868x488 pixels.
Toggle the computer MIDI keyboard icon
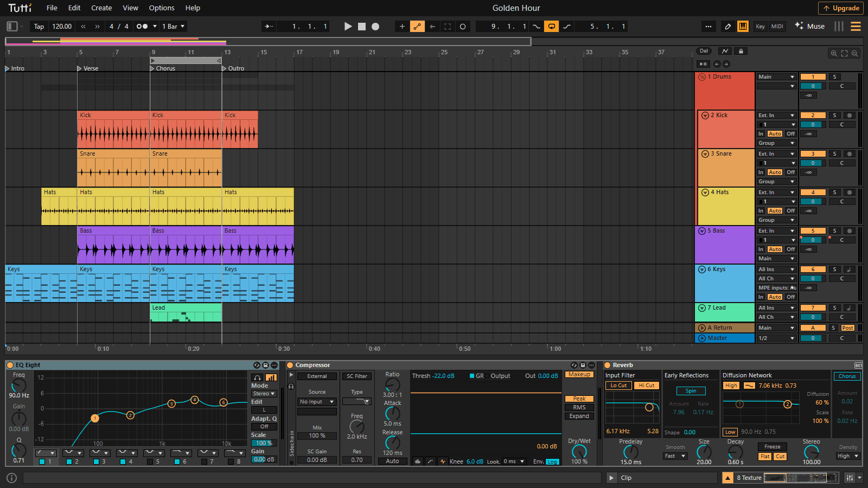tap(743, 26)
